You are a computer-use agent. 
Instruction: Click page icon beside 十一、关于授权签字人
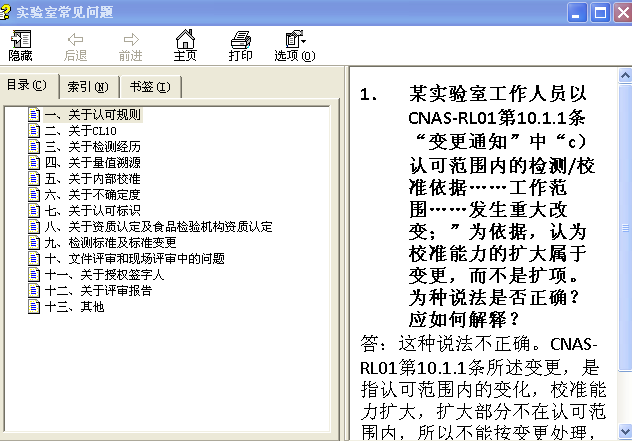[x=34, y=275]
